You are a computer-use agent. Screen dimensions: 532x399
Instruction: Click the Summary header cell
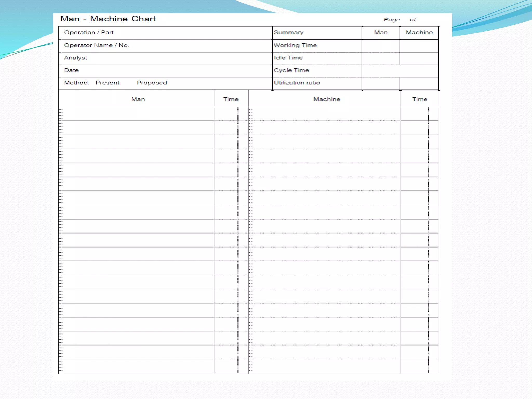289,32
